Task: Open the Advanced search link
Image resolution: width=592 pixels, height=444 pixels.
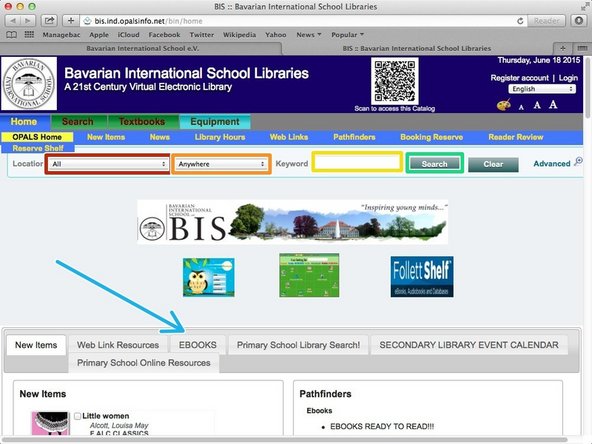Action: point(552,164)
